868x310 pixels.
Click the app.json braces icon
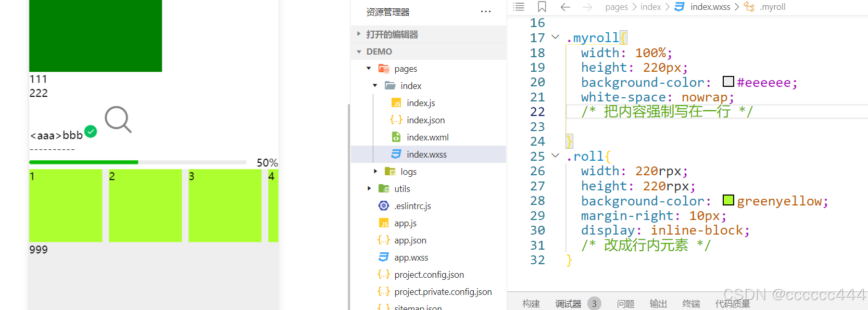click(384, 240)
